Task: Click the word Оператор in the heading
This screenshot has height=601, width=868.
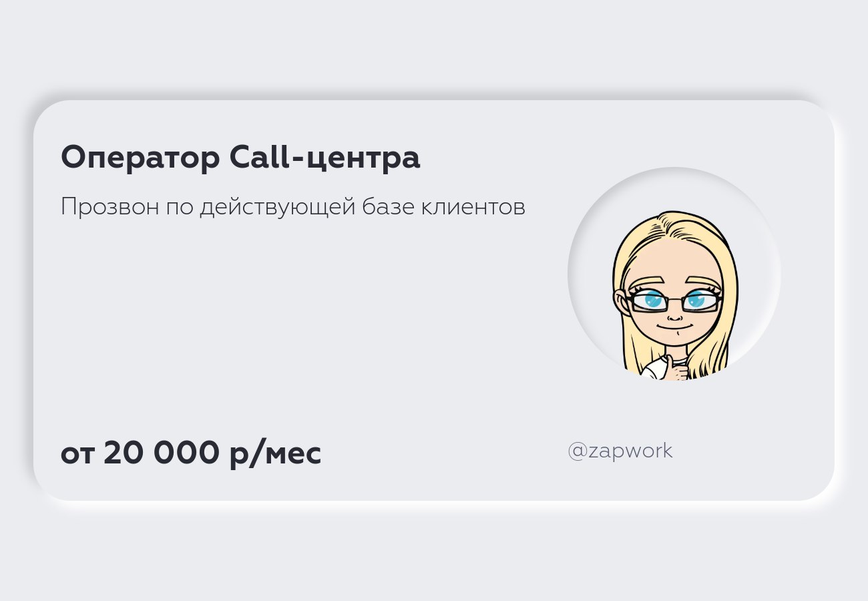Action: coord(140,158)
